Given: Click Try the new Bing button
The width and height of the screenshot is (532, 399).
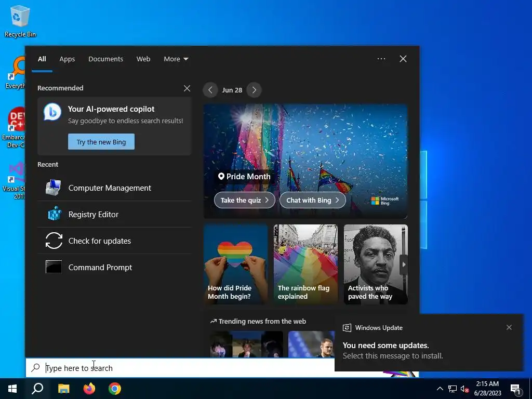Looking at the screenshot, I should click(101, 142).
